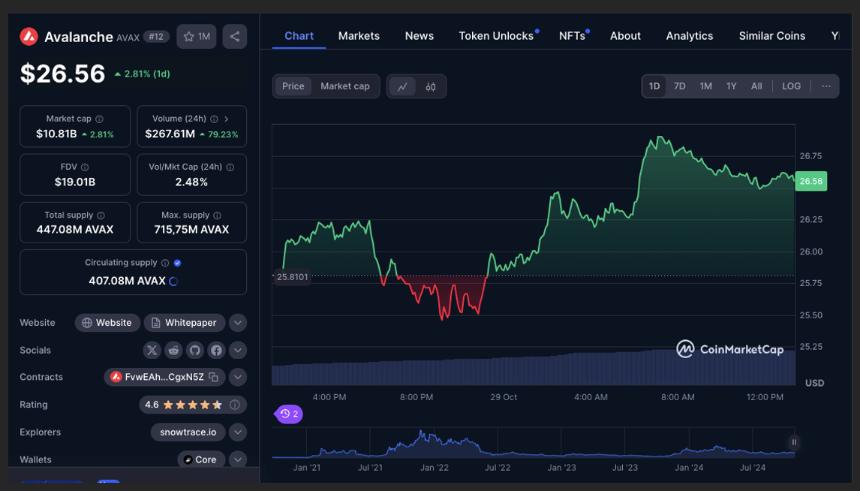Image resolution: width=860 pixels, height=491 pixels.
Task: Open the NFTs tab
Action: coord(572,36)
